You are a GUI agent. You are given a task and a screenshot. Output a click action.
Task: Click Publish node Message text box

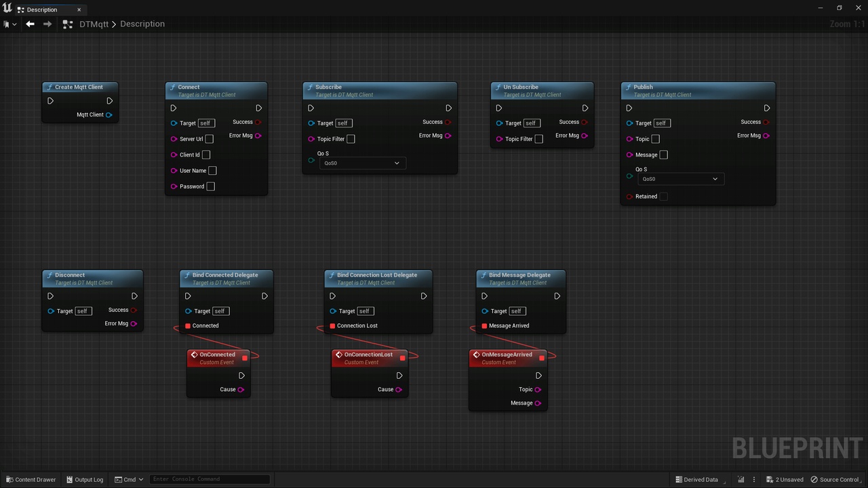pyautogui.click(x=663, y=155)
